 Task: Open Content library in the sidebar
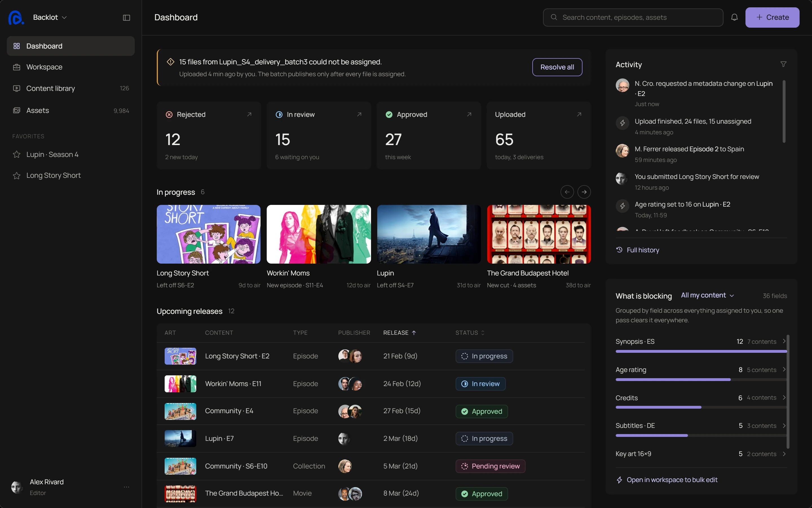click(x=70, y=88)
